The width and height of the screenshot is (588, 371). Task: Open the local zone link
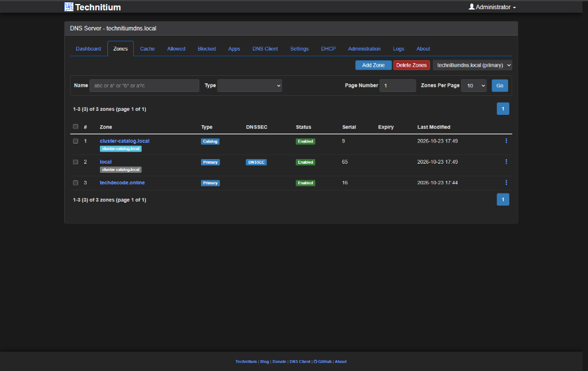click(106, 162)
